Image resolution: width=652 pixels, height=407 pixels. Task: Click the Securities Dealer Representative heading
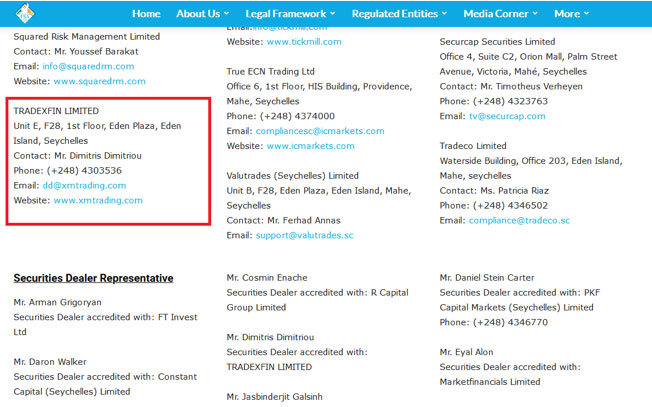[x=93, y=278]
